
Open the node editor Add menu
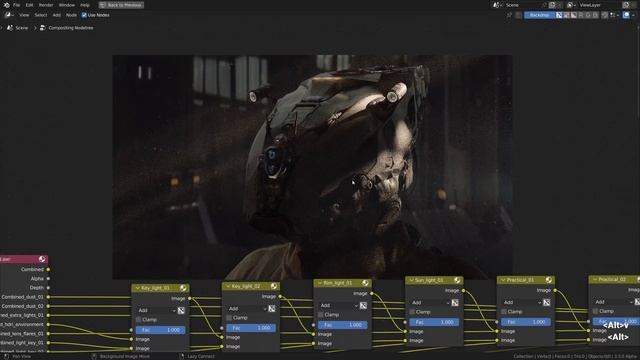click(x=57, y=15)
